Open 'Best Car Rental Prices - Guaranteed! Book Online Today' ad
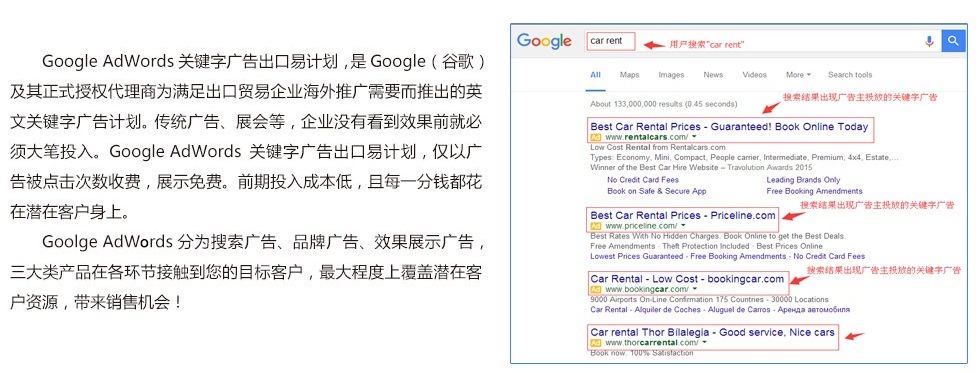This screenshot has width=980, height=373. point(729,126)
